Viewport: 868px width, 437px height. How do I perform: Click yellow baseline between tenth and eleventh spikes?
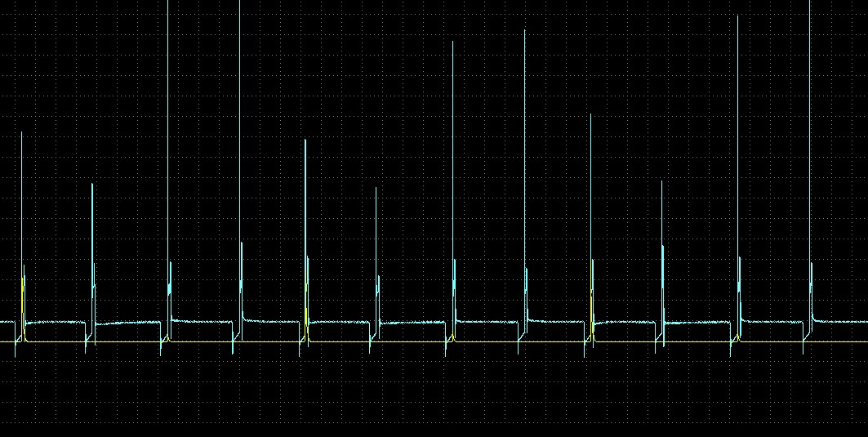(x=701, y=341)
